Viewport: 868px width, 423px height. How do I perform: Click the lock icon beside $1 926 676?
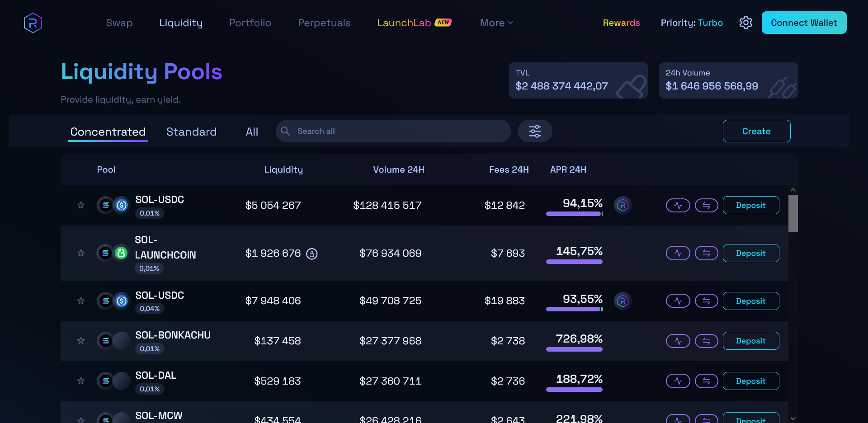pyautogui.click(x=312, y=254)
